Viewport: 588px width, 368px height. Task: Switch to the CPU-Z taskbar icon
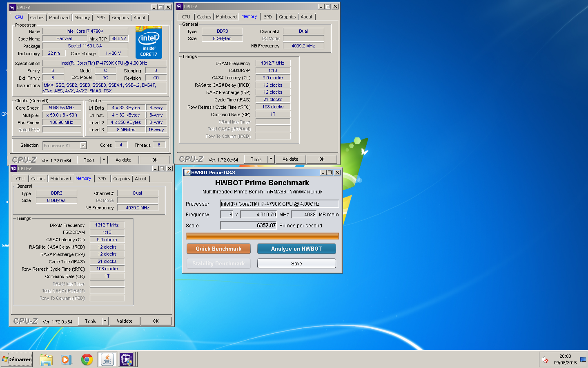click(x=126, y=359)
